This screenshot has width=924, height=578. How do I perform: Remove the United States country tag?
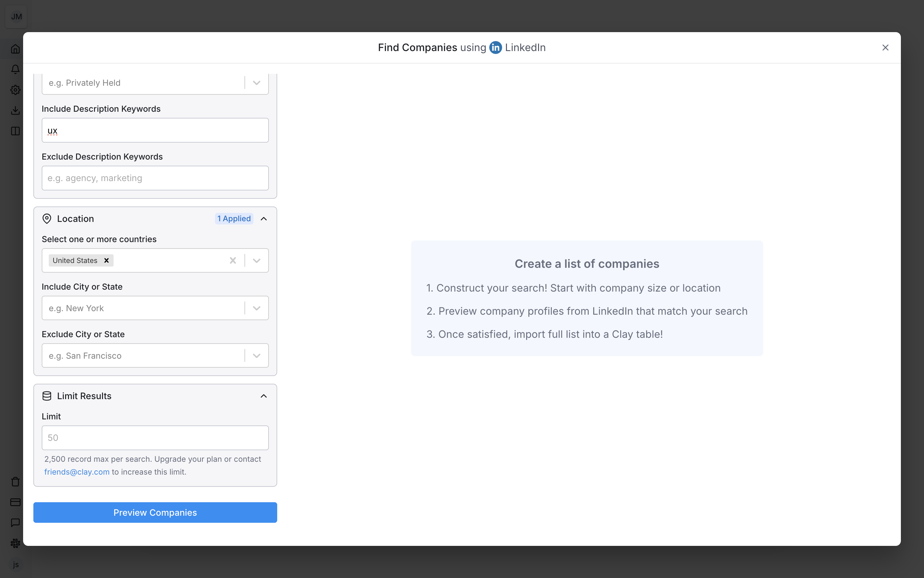click(x=107, y=260)
